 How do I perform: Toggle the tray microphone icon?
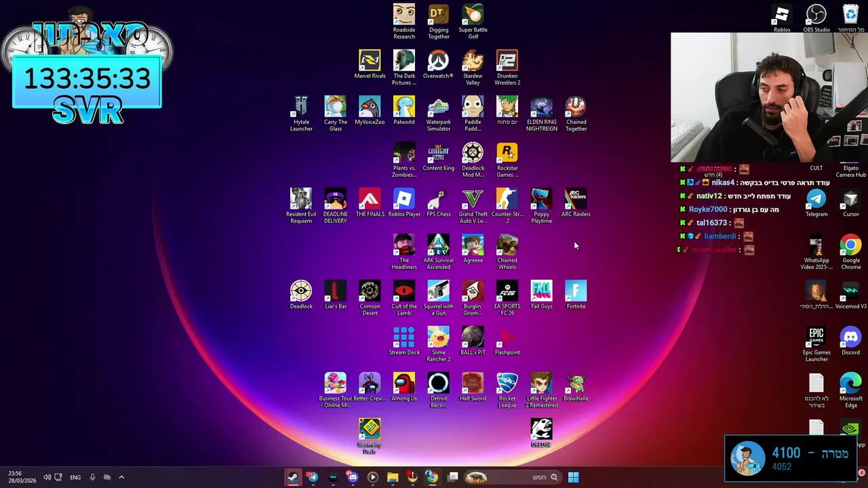[x=92, y=477]
